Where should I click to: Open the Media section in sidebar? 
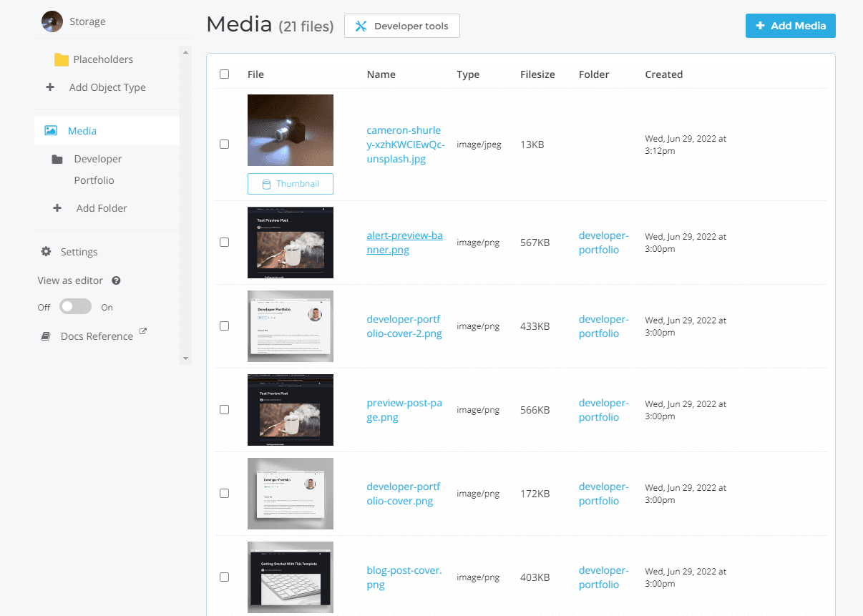pyautogui.click(x=107, y=131)
